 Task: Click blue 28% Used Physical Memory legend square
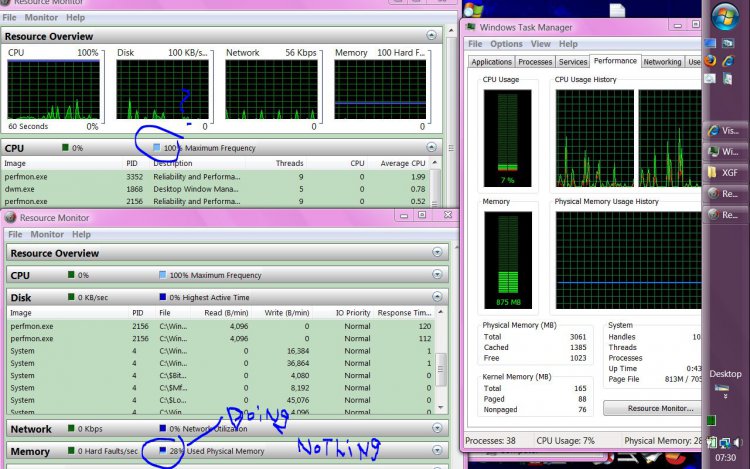coord(163,450)
